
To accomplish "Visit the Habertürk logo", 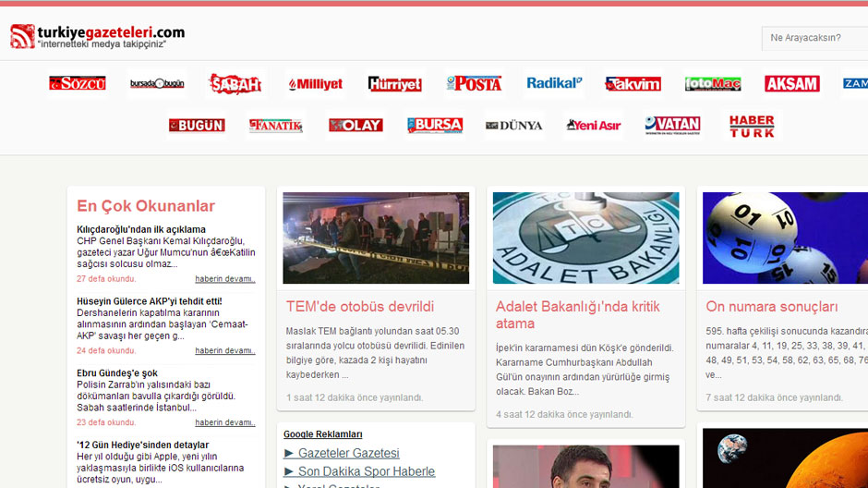I will point(752,126).
